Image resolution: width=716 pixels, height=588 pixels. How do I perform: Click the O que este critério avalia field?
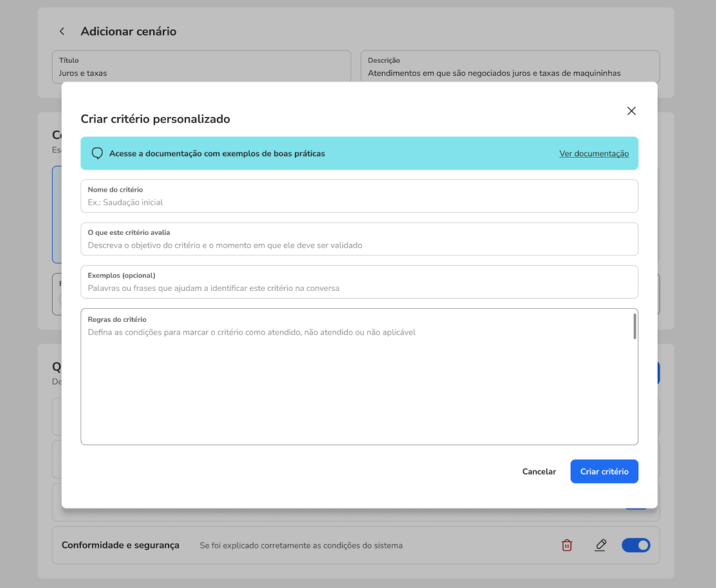tap(359, 239)
